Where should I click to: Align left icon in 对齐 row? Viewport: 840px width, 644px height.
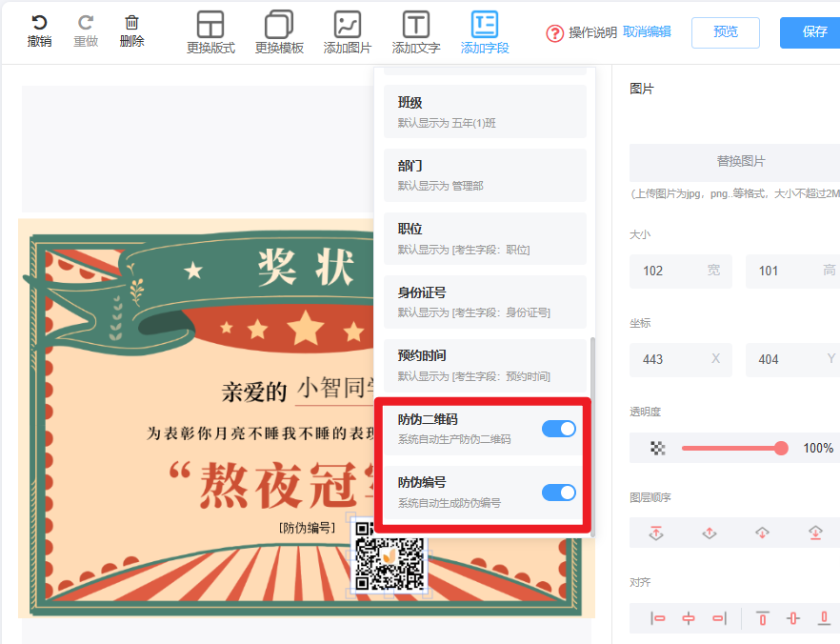coord(658,619)
